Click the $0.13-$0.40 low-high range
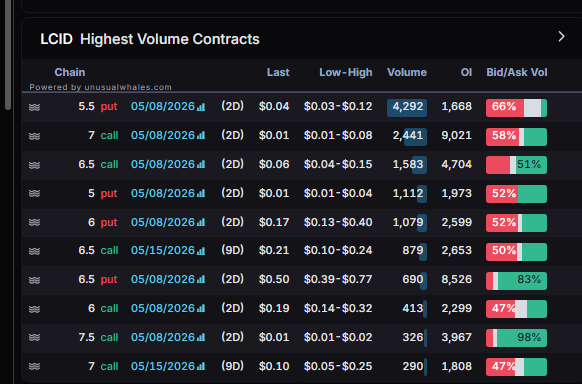Viewport: 582px width, 384px height. click(338, 222)
